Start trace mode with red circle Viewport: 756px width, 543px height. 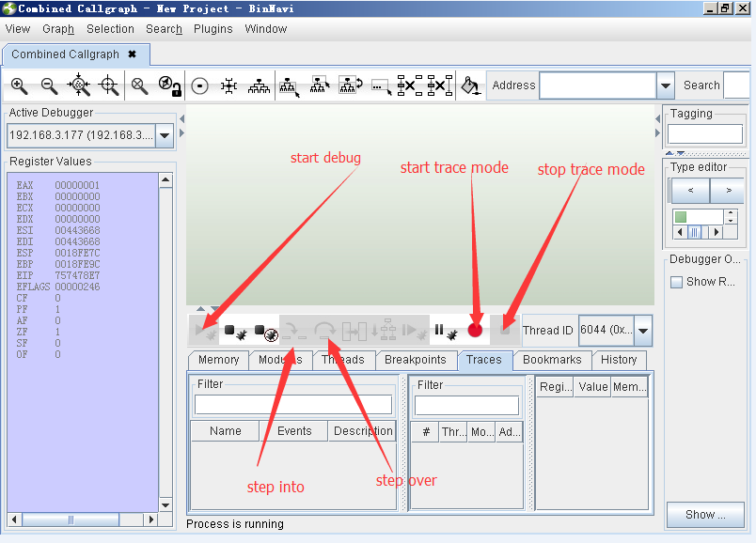tap(475, 330)
